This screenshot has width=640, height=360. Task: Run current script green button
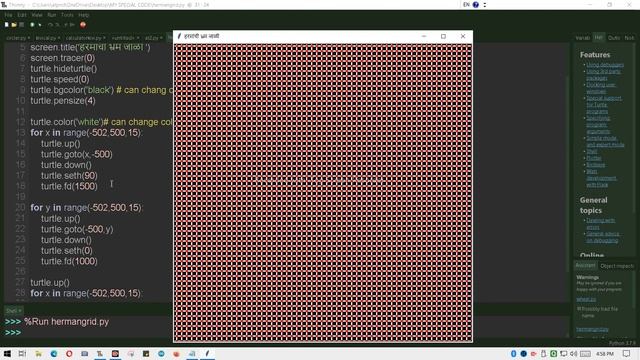[x=32, y=25]
